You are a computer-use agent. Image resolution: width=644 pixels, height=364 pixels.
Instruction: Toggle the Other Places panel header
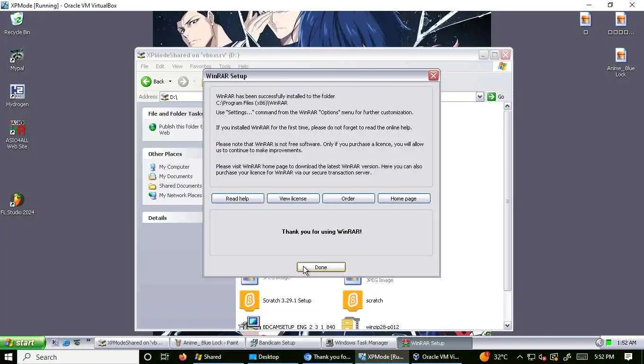click(x=172, y=154)
